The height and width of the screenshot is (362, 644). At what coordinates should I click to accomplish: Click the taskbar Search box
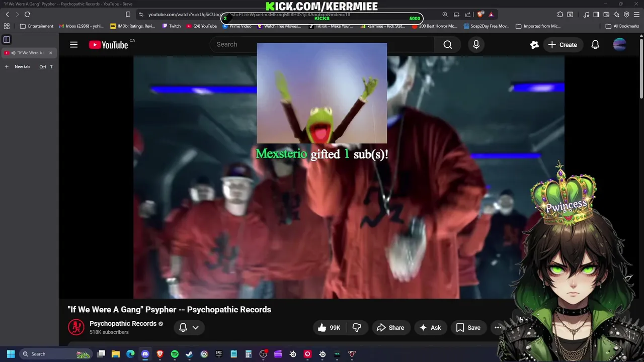(55, 354)
